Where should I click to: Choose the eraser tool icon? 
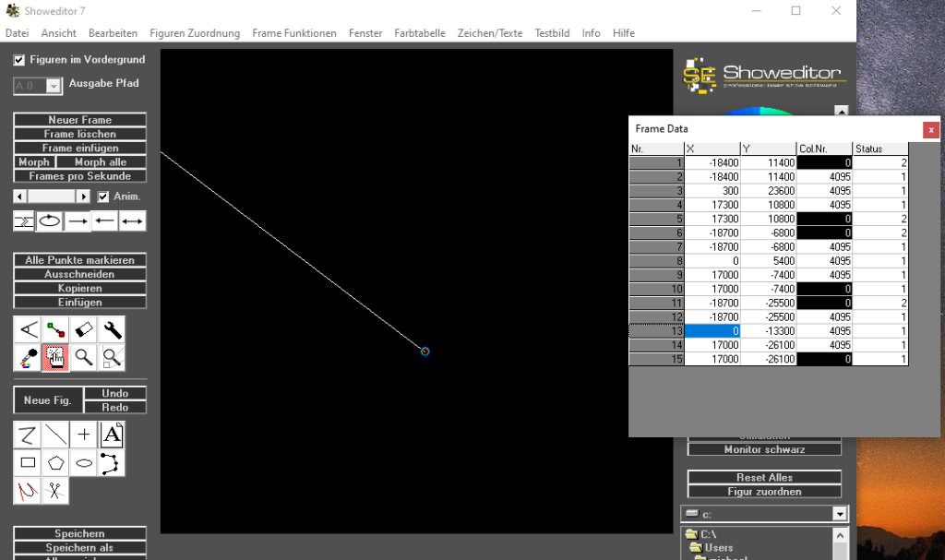pos(84,329)
